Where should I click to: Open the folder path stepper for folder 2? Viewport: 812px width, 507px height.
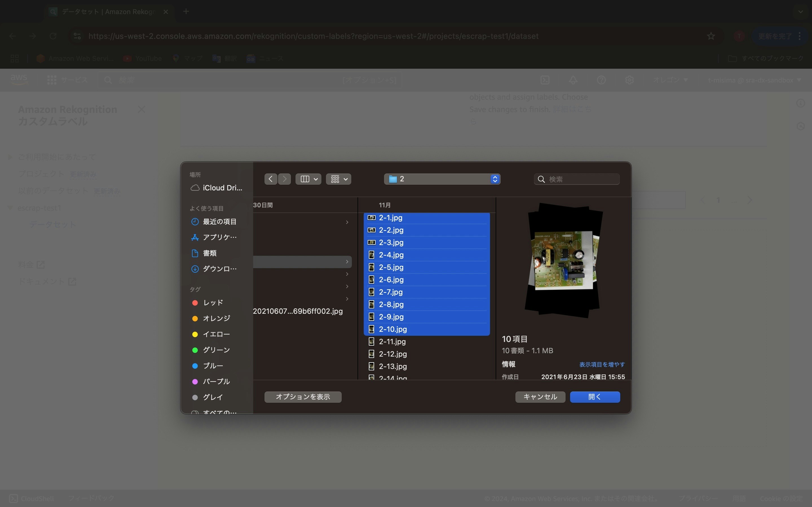coord(495,179)
